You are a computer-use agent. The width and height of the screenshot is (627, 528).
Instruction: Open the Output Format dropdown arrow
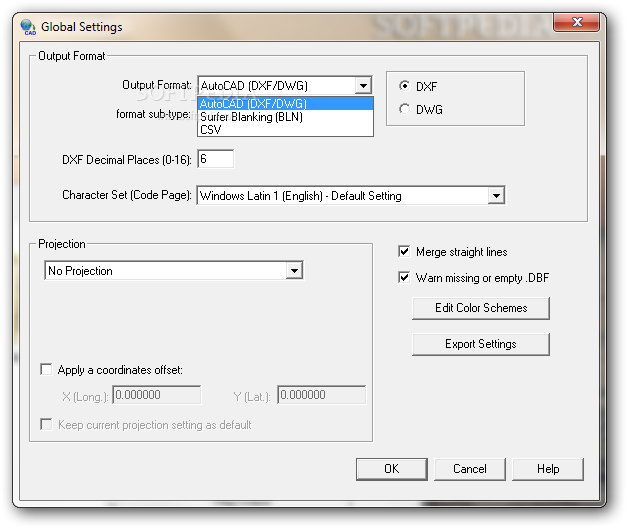pyautogui.click(x=363, y=86)
